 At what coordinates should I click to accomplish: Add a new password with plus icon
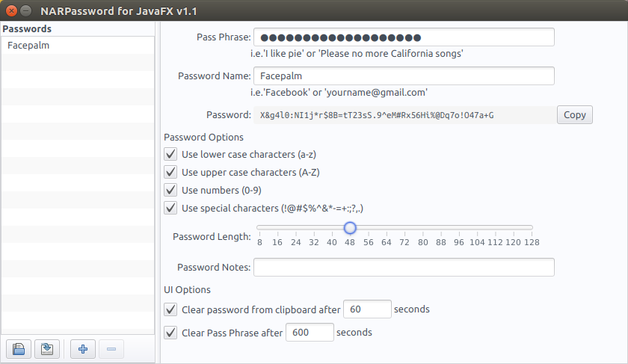point(82,349)
